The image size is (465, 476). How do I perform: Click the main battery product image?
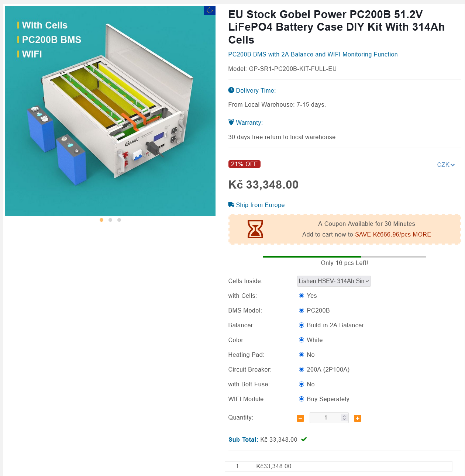(110, 111)
